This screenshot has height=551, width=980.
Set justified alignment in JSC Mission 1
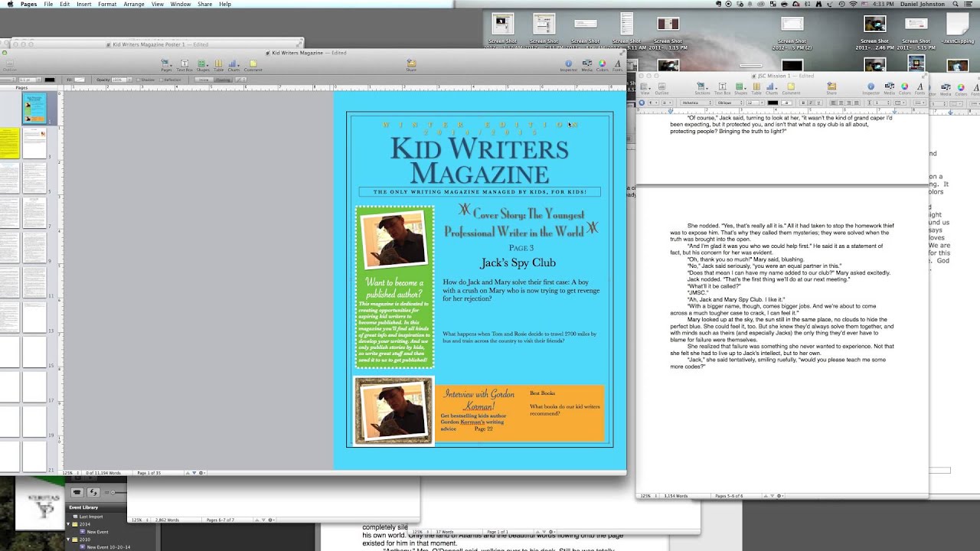[857, 103]
